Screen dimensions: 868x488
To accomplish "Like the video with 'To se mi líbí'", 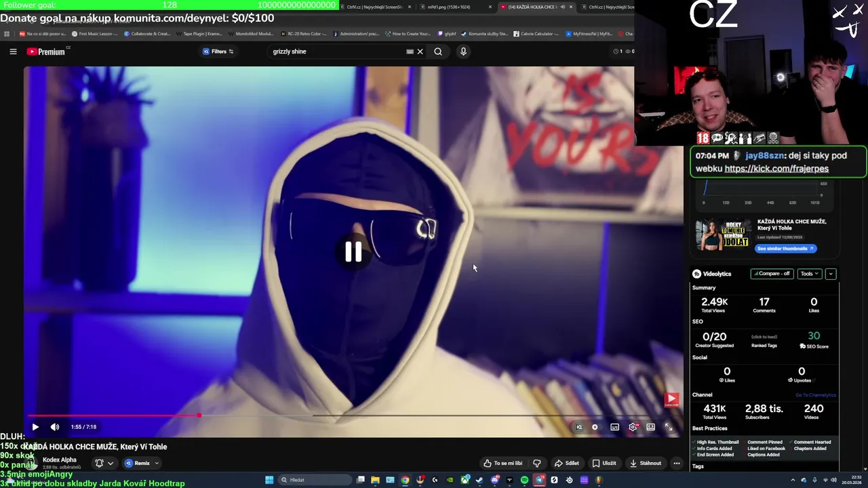I will (502, 464).
